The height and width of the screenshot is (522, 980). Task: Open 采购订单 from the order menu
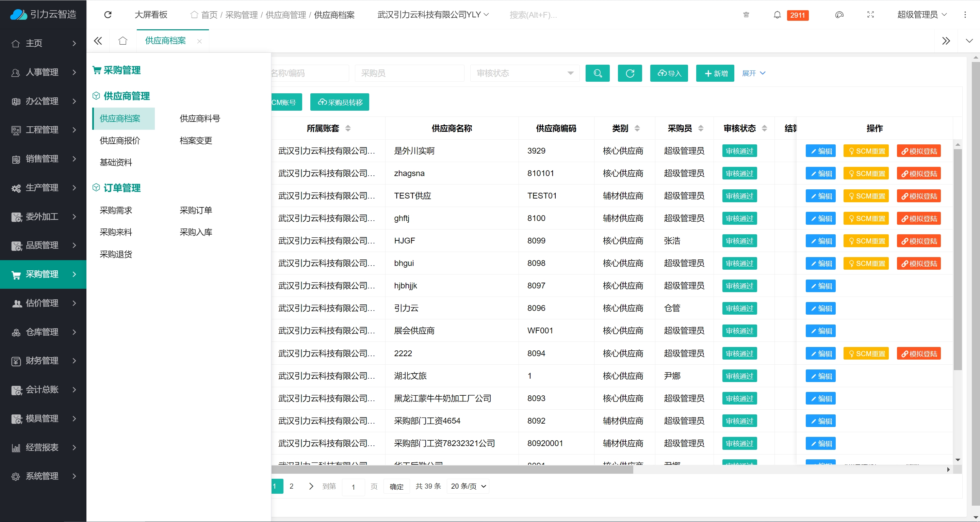[x=196, y=210]
